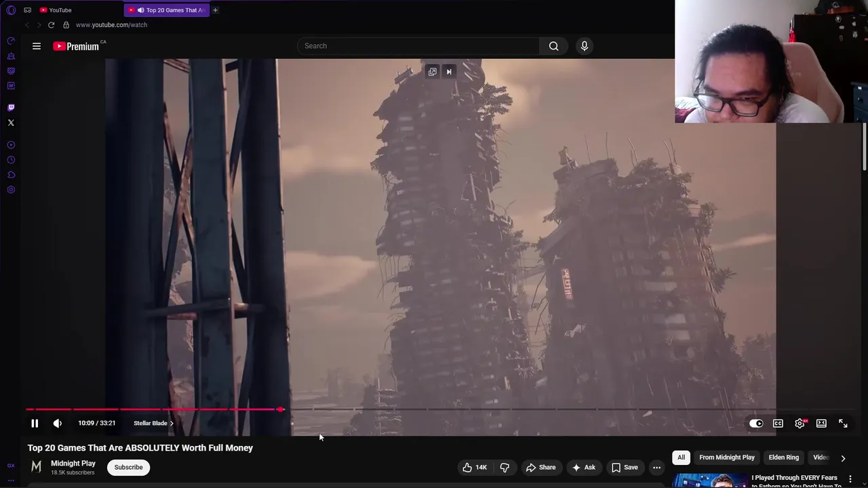868x488 pixels.
Task: View site security lock info
Action: pos(66,25)
